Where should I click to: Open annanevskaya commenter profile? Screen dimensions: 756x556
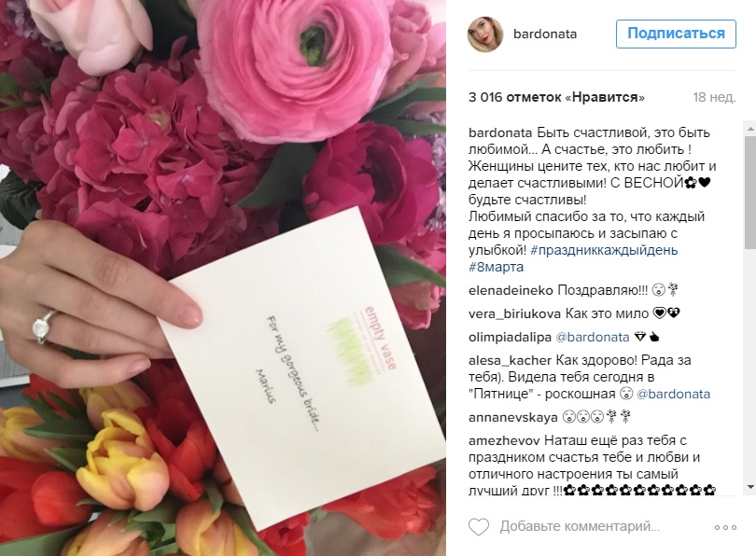coord(513,417)
